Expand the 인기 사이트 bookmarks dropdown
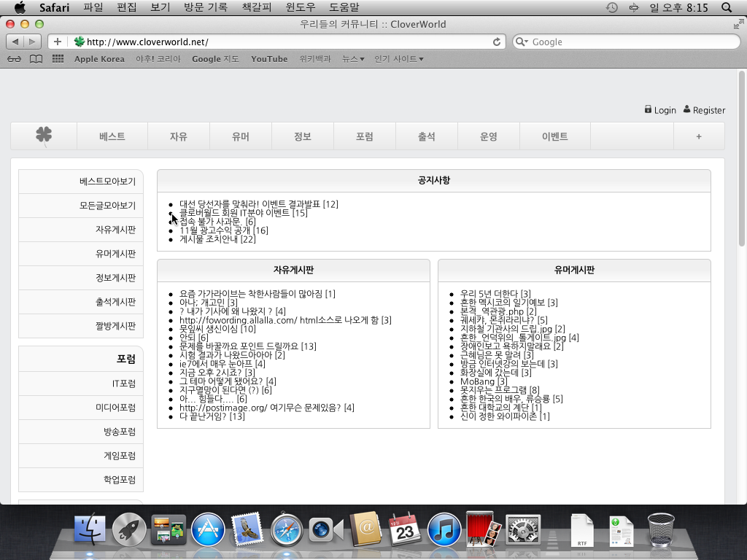 [x=398, y=59]
